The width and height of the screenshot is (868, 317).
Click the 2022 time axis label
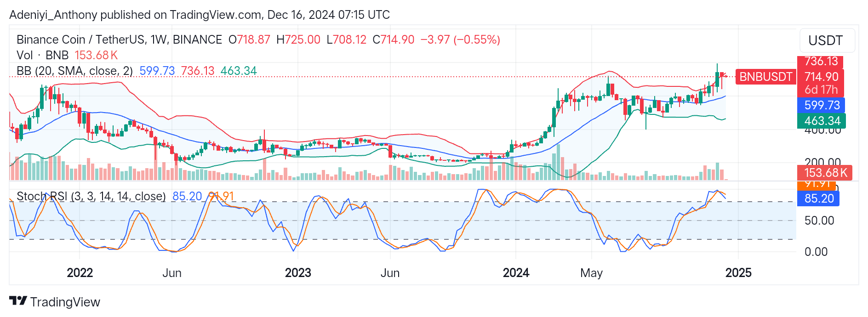point(80,273)
